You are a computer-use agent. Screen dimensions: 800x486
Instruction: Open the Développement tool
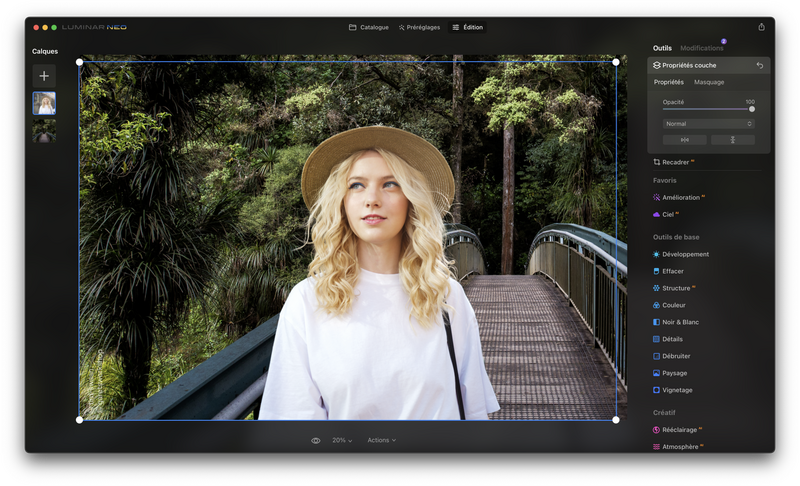click(681, 254)
